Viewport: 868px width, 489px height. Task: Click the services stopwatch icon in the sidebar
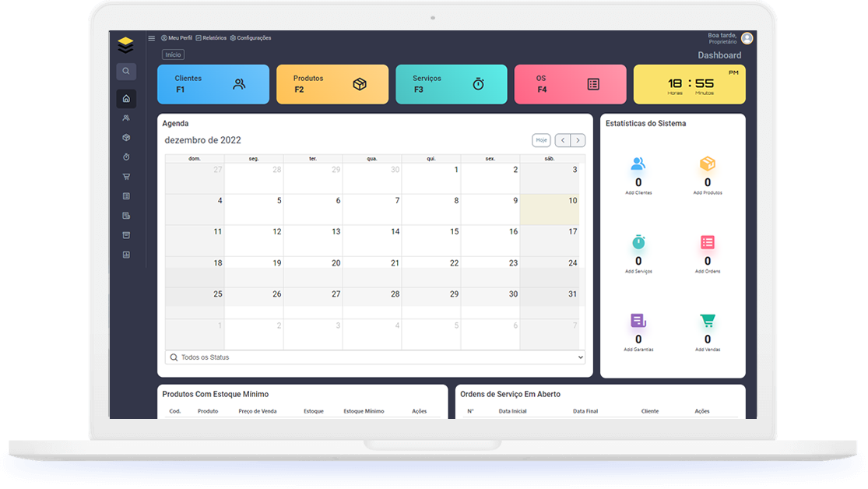(126, 157)
